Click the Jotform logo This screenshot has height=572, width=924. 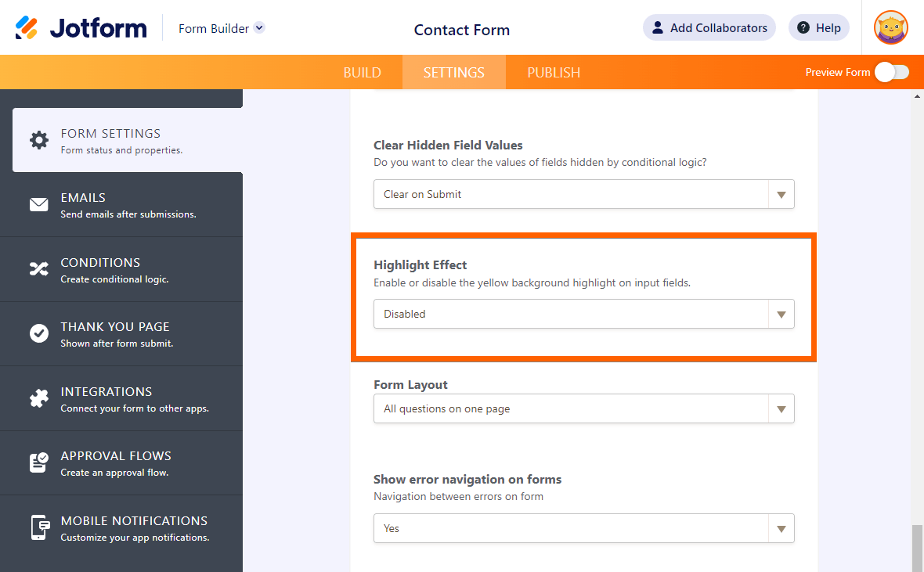81,28
